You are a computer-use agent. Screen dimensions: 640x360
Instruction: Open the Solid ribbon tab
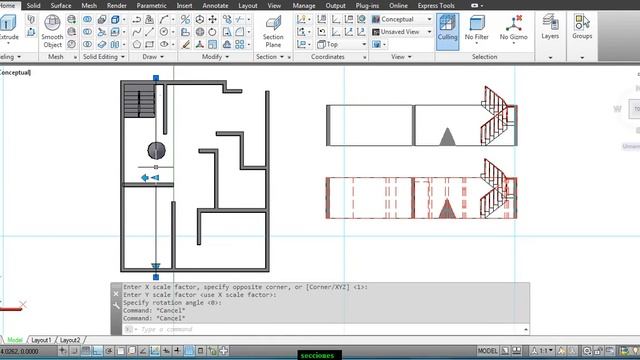[33, 5]
